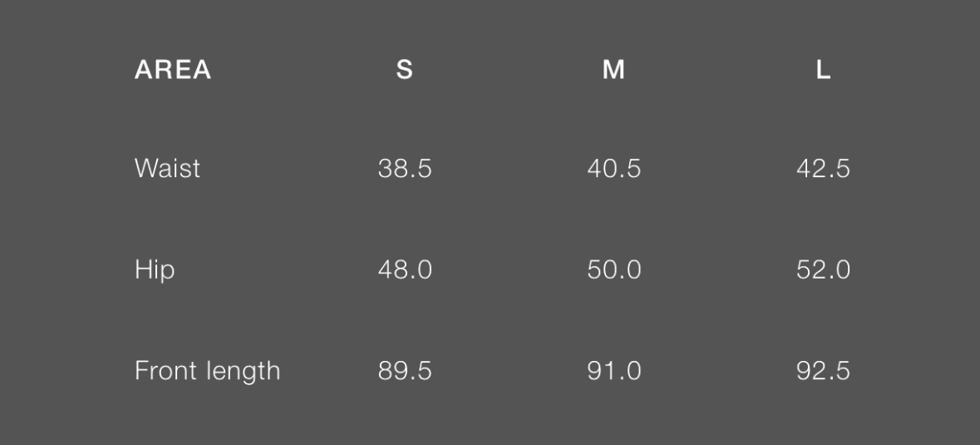Select the 38.5 waist value

point(405,169)
